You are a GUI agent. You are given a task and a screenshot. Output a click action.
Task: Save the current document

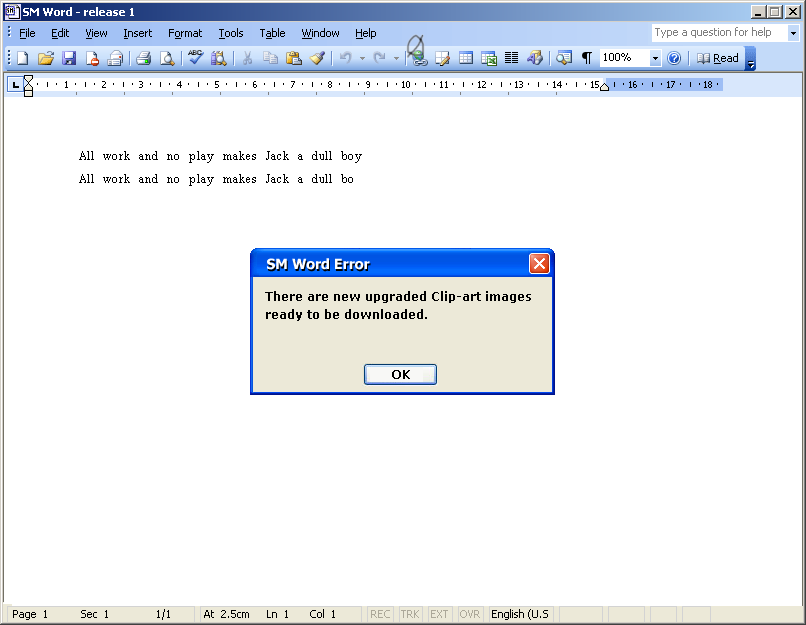69,57
